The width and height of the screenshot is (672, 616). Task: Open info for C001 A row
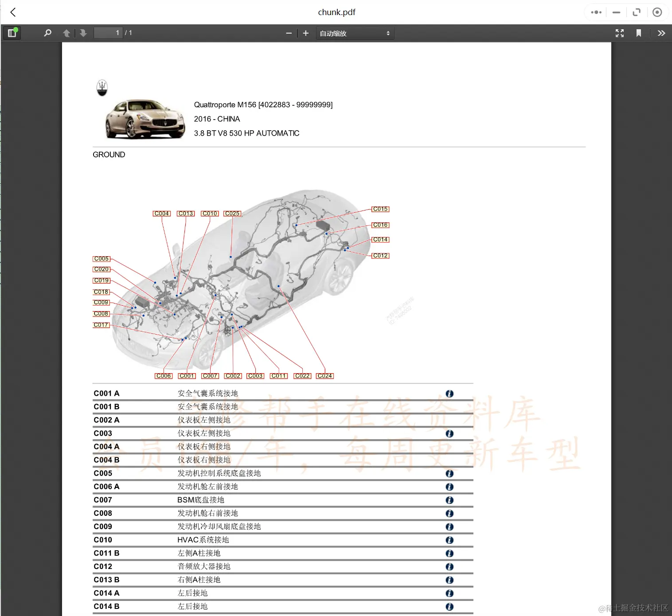[x=449, y=394]
